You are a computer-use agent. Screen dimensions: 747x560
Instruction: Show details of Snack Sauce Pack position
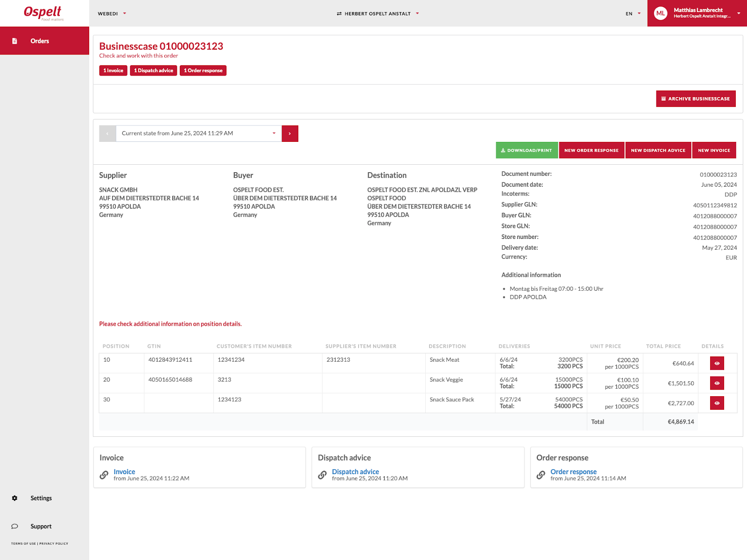(717, 403)
